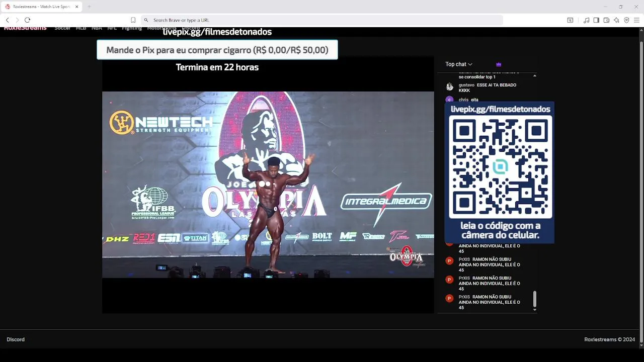Click the 'leia o código com a câmera do celular' text
Screen dimensions: 644x362
point(500,230)
